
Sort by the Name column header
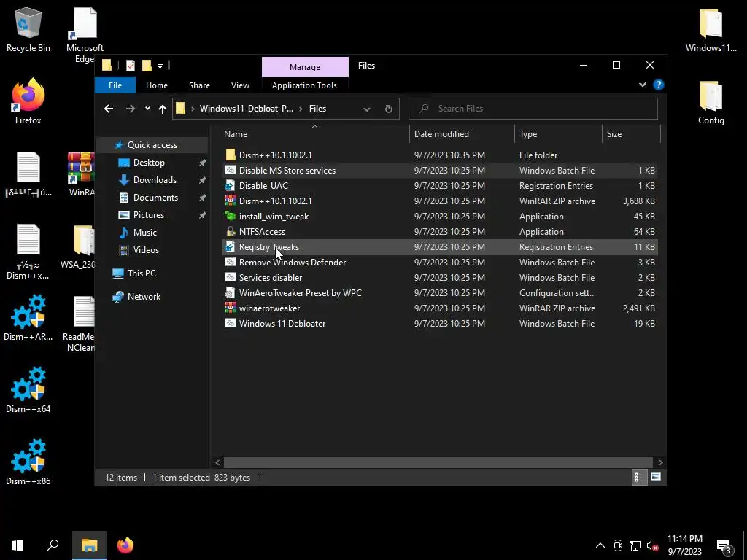click(x=236, y=134)
